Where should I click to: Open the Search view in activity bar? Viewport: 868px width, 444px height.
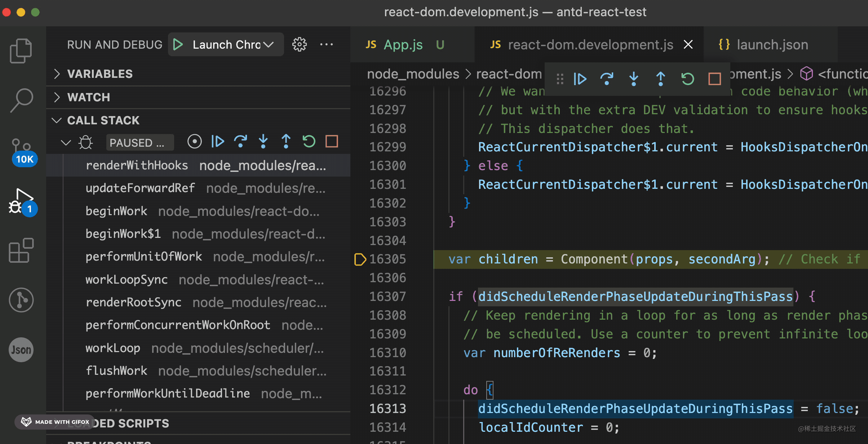[22, 100]
